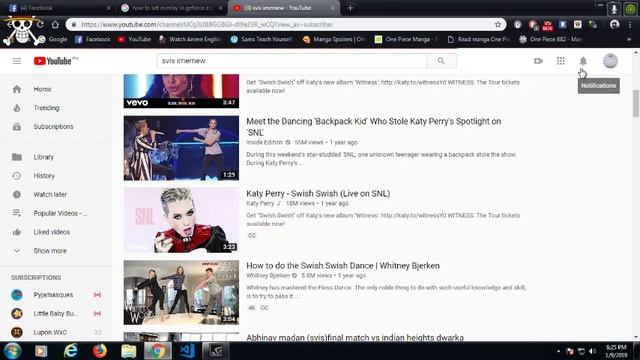Open Backpack Kid SNL video thumbnail
This screenshot has width=640, height=360.
181,148
